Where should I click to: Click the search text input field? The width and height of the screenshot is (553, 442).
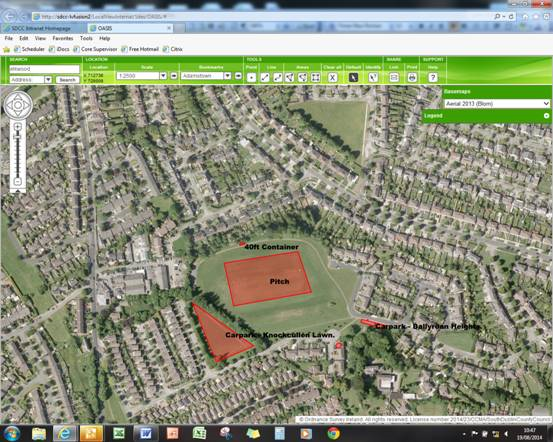pyautogui.click(x=44, y=69)
